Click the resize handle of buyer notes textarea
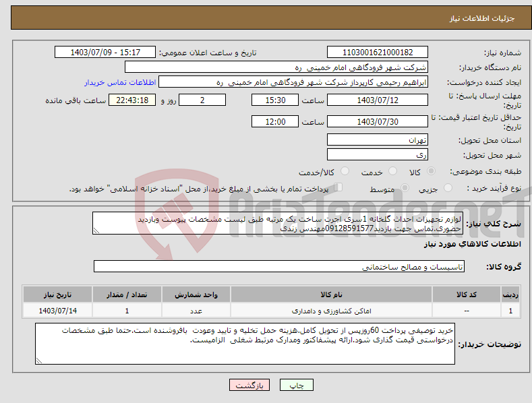The height and width of the screenshot is (403, 532). point(39,361)
